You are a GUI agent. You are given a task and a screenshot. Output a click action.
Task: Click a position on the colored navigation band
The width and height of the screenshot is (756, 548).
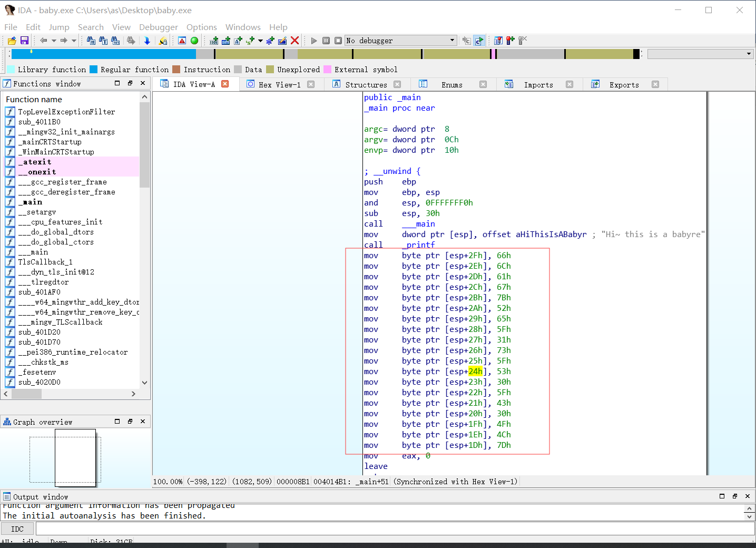point(316,53)
